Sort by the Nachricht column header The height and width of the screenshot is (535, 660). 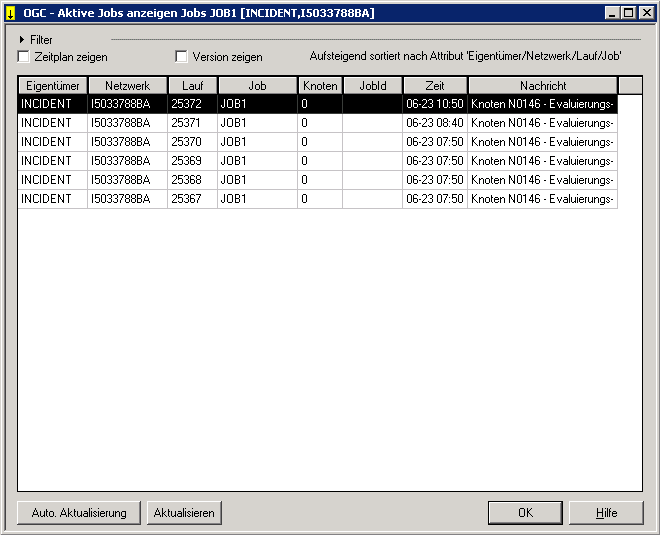pos(543,86)
